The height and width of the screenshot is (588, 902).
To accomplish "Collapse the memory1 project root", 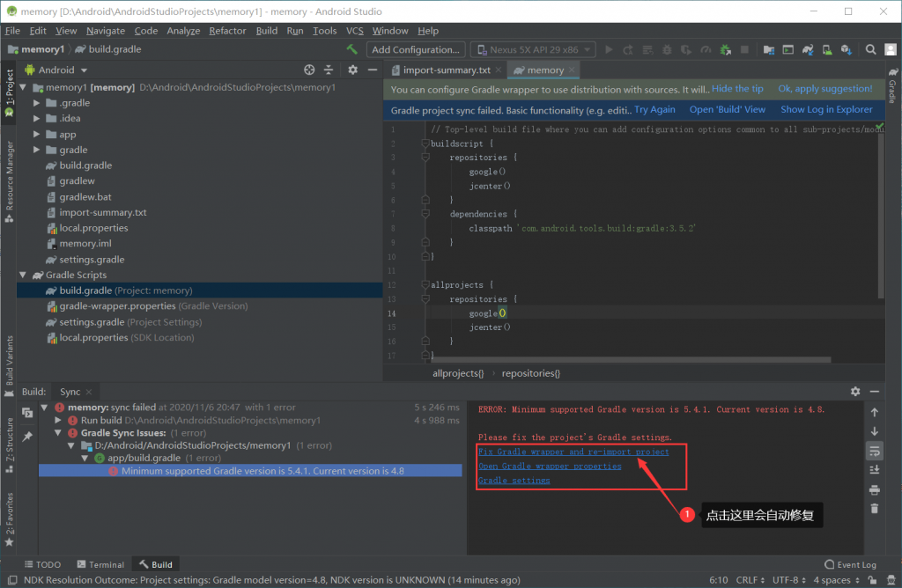I will point(23,87).
